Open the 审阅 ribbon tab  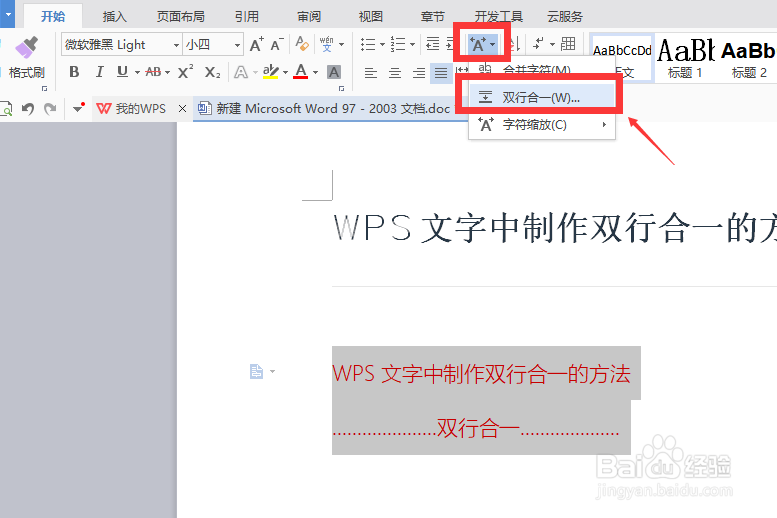point(309,16)
